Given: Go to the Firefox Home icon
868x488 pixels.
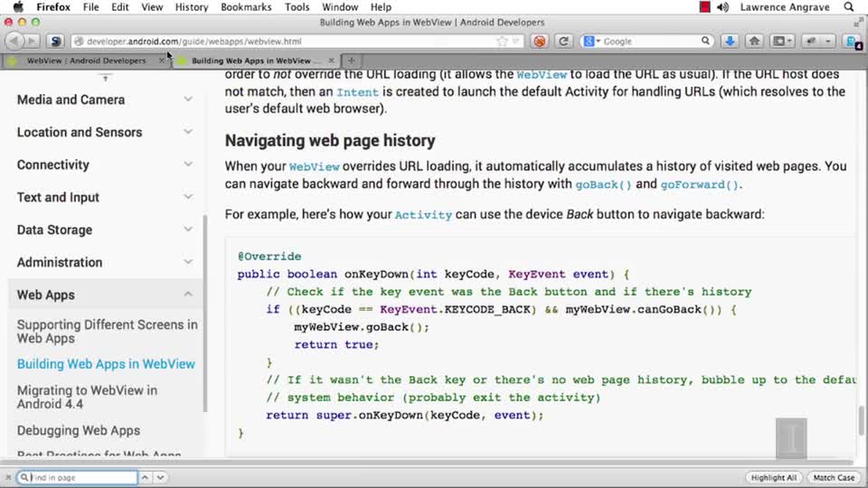Looking at the screenshot, I should 754,41.
